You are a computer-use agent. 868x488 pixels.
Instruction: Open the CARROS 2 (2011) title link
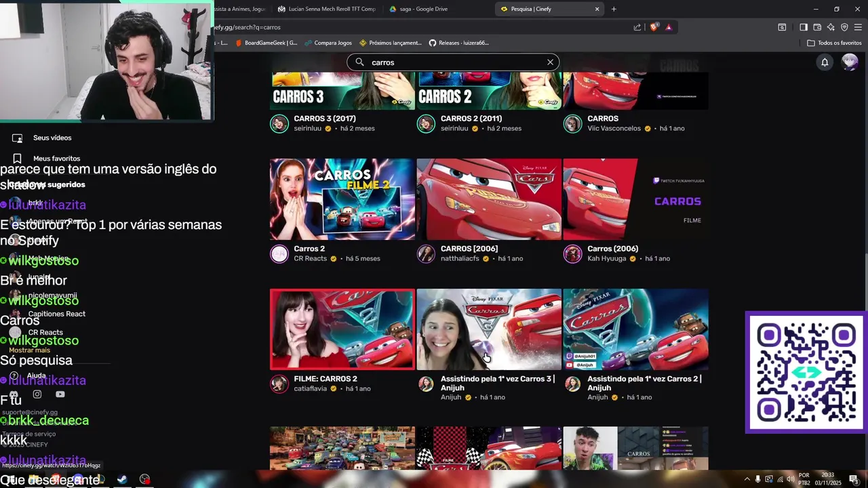471,119
